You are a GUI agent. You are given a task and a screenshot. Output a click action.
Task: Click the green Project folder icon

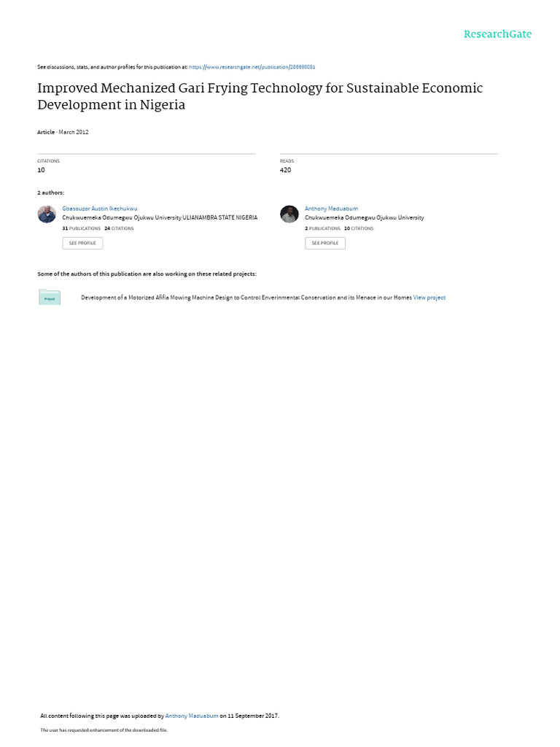pos(50,297)
